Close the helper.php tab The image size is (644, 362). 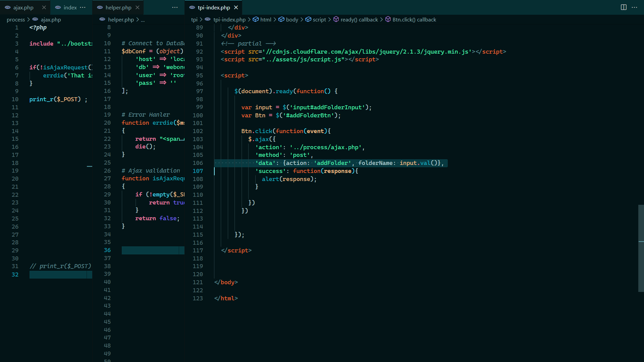138,7
